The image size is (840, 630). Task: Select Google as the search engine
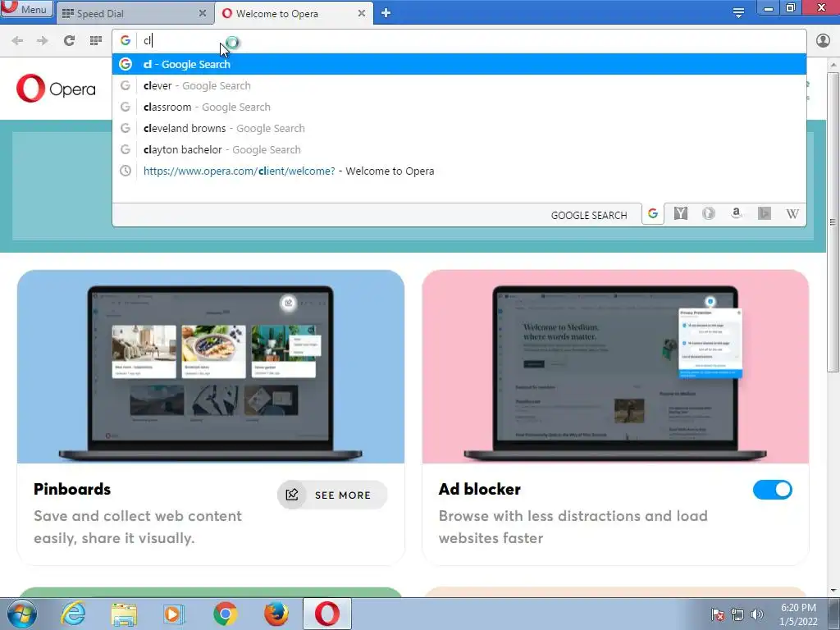(x=653, y=214)
